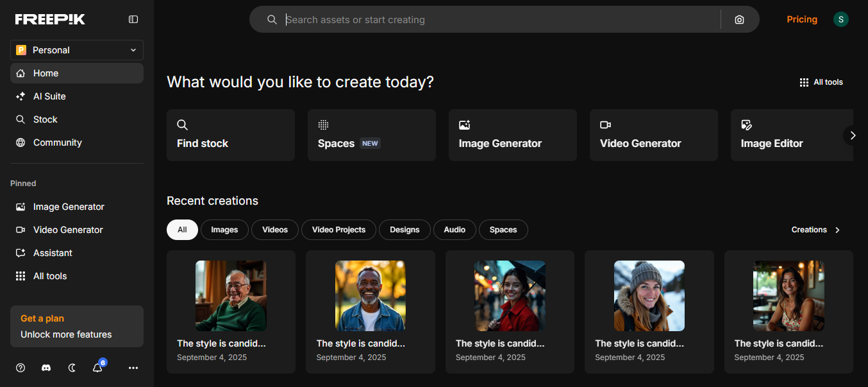Open the woman in beanie thumbnail
Viewport: 868px width, 387px height.
pos(649,296)
